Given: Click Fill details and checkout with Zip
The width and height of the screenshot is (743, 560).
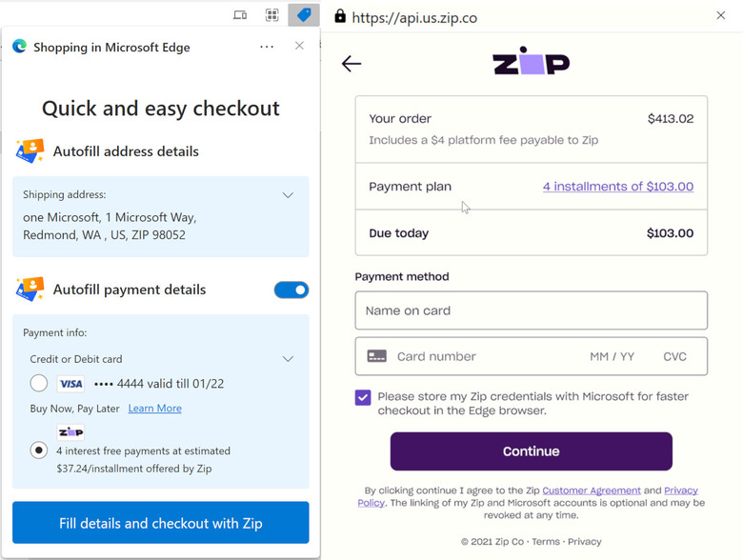Looking at the screenshot, I should coord(161,523).
